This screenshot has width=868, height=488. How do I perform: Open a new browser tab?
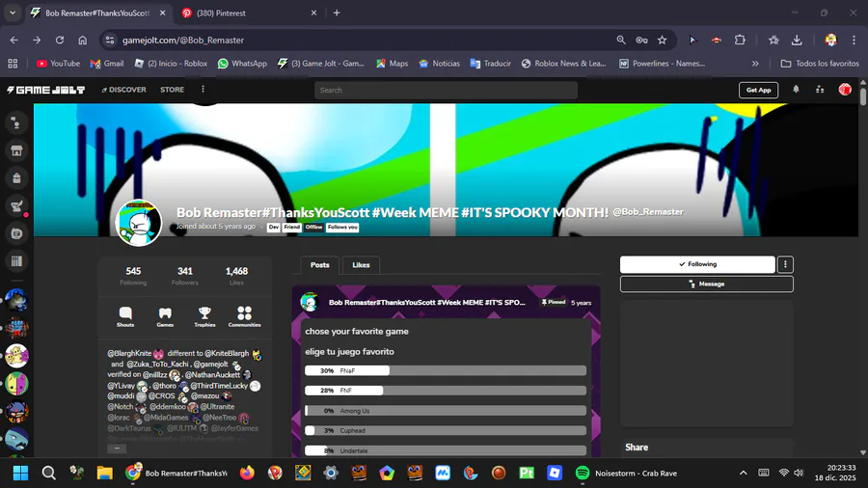[337, 13]
